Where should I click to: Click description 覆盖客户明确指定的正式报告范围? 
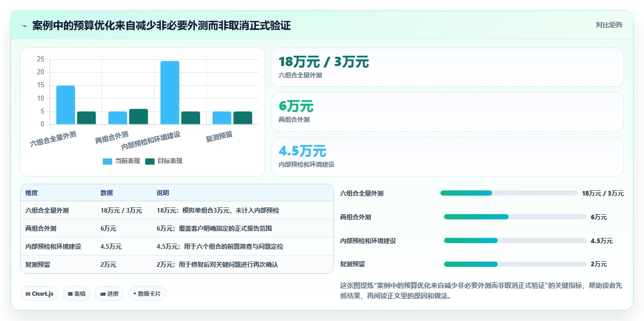click(x=225, y=229)
